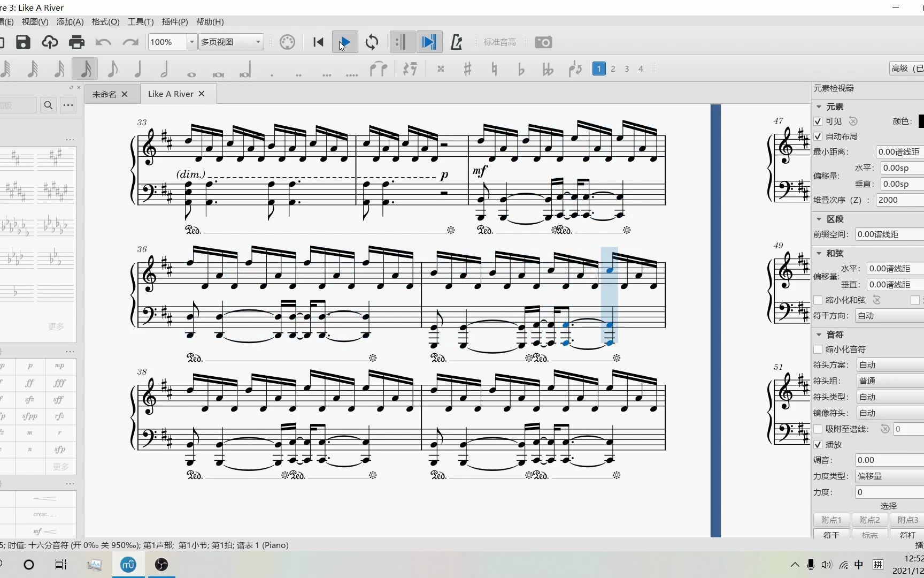Toggle the 自动布局 checkbox
This screenshot has height=578, width=924.
818,136
